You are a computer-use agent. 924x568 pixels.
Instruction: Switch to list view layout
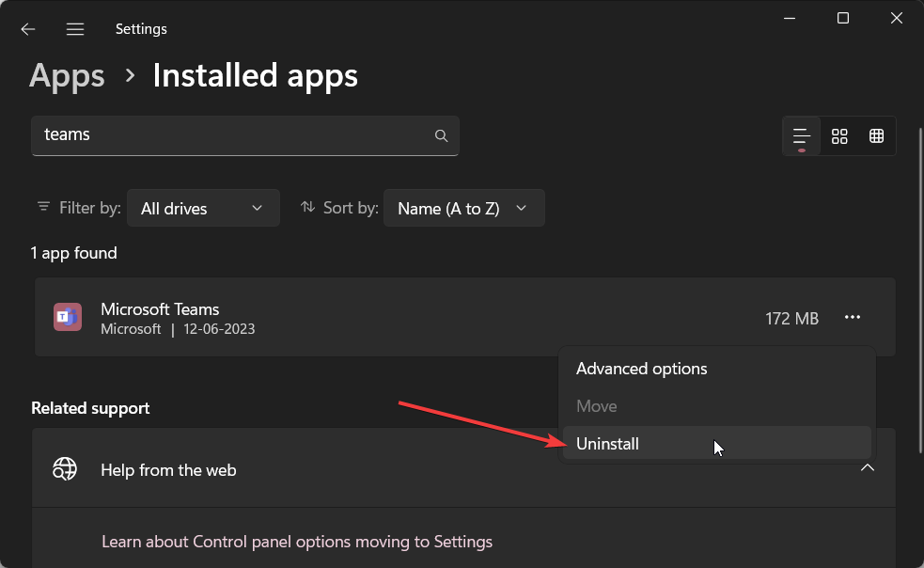point(802,136)
